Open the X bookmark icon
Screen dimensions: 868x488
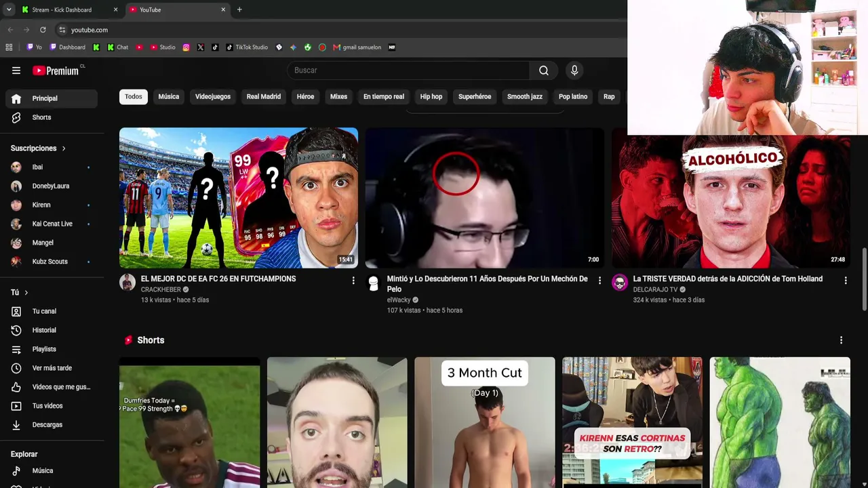coord(201,47)
